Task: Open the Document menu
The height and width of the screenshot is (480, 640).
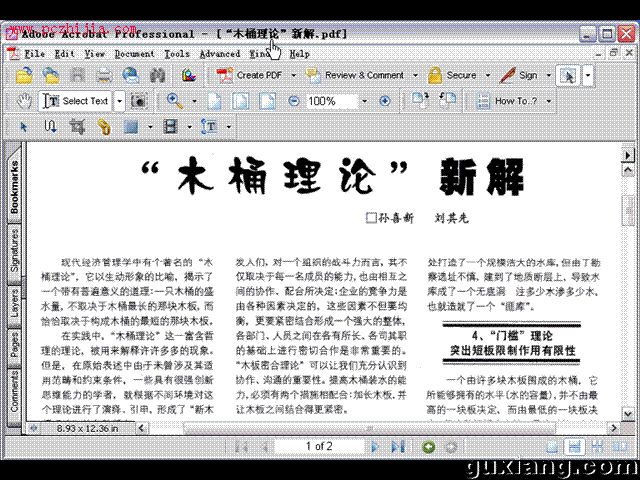Action: click(x=135, y=54)
